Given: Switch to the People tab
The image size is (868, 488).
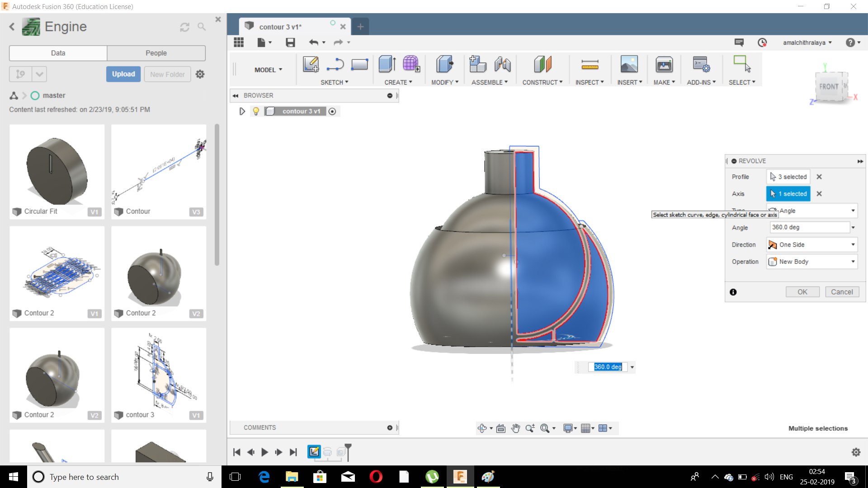Looking at the screenshot, I should [x=156, y=53].
